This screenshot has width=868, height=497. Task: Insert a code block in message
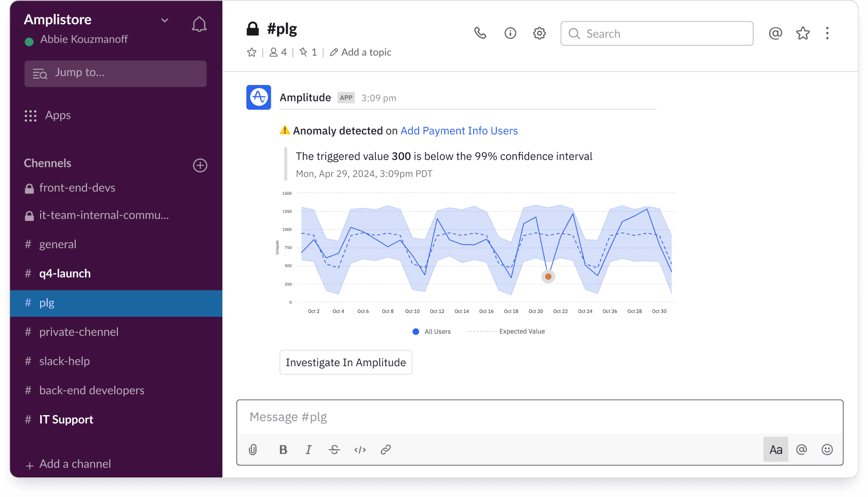[x=360, y=450]
